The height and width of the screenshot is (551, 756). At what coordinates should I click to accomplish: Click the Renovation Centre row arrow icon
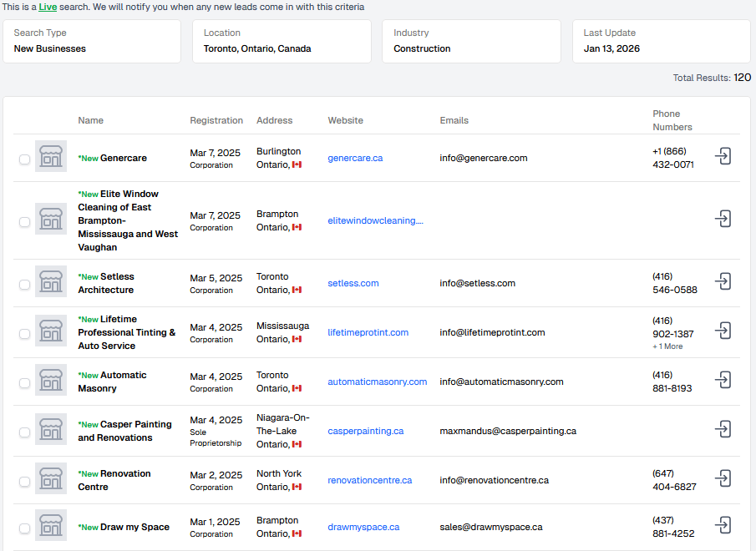[x=723, y=478]
